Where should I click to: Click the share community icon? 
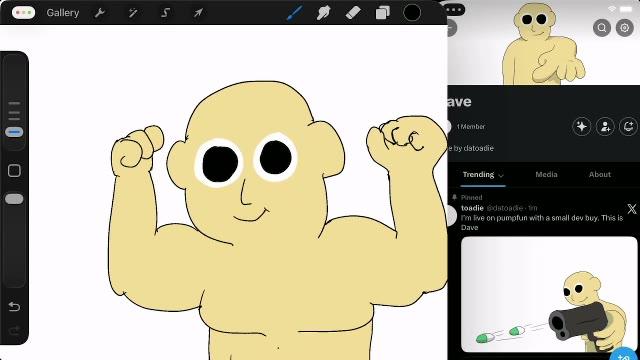tap(628, 127)
